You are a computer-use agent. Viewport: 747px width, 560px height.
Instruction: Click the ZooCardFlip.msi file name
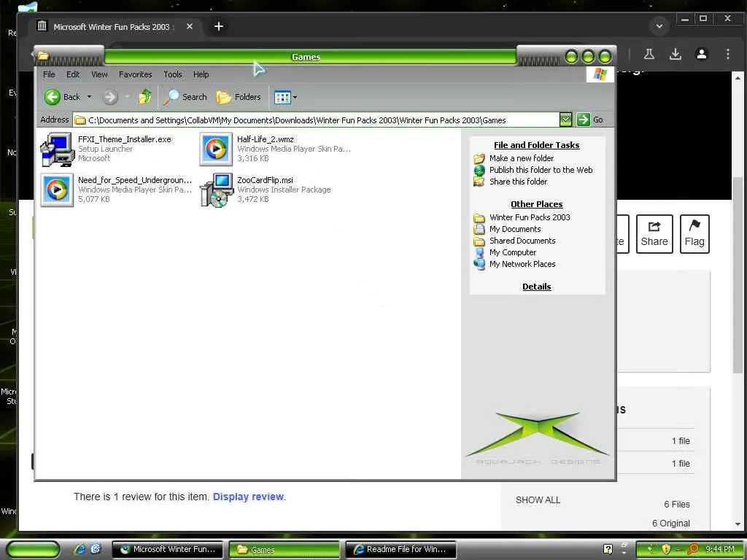click(x=265, y=180)
